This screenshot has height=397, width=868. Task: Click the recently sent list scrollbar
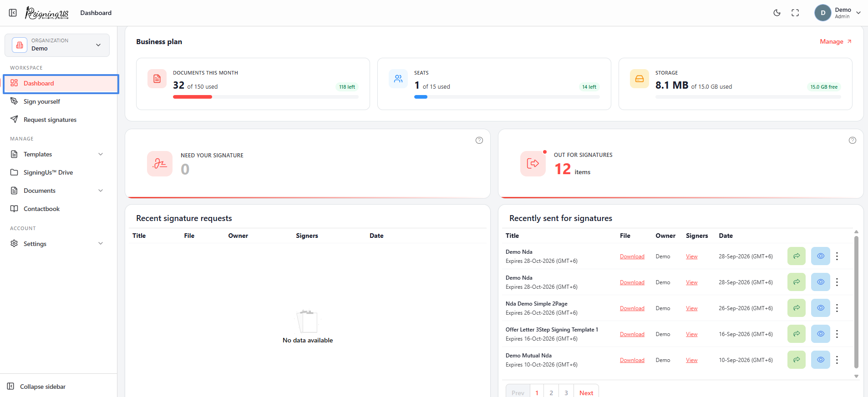856,302
